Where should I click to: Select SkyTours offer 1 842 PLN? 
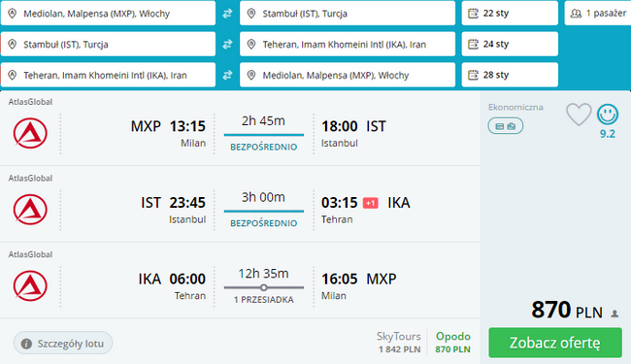[399, 343]
